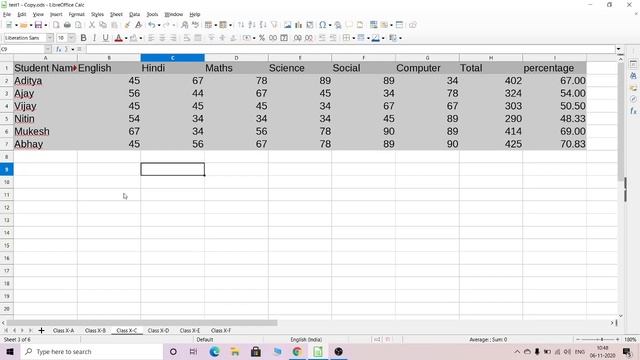Click the horizontal scrollbar
The image size is (640, 360).
[142, 323]
